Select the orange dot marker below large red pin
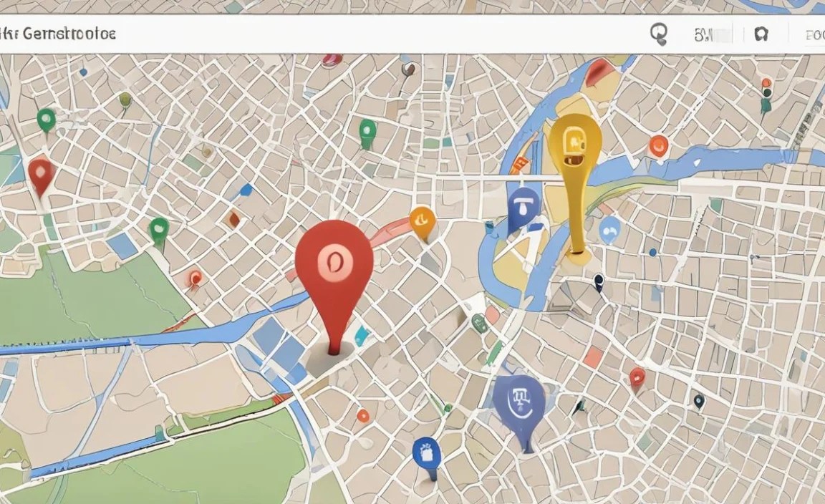 pos(363,416)
